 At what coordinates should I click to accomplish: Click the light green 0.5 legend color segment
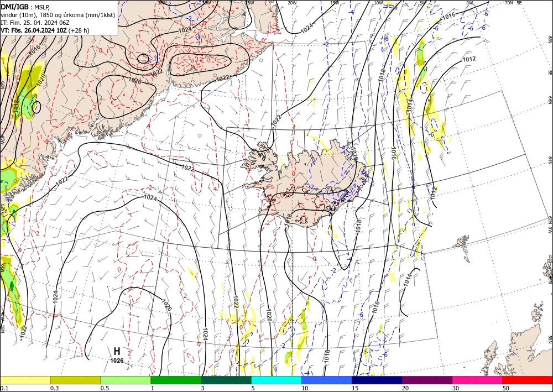tap(126, 380)
